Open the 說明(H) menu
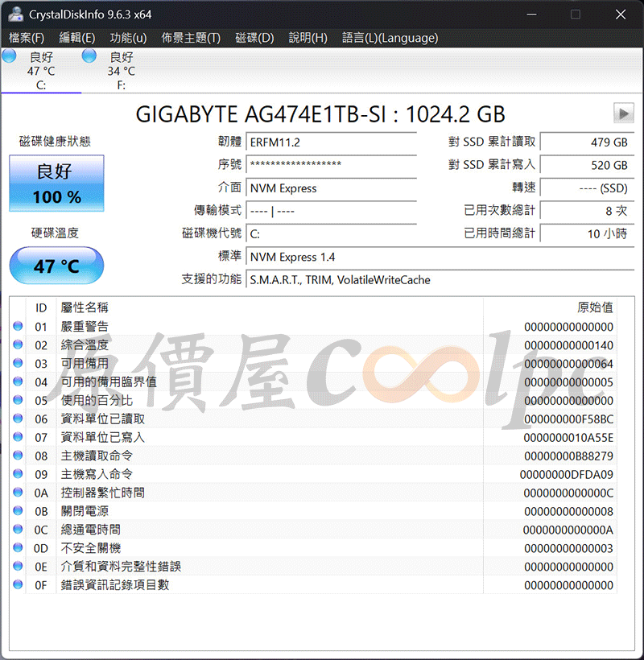Screen dimensions: 644x660 click(x=308, y=38)
